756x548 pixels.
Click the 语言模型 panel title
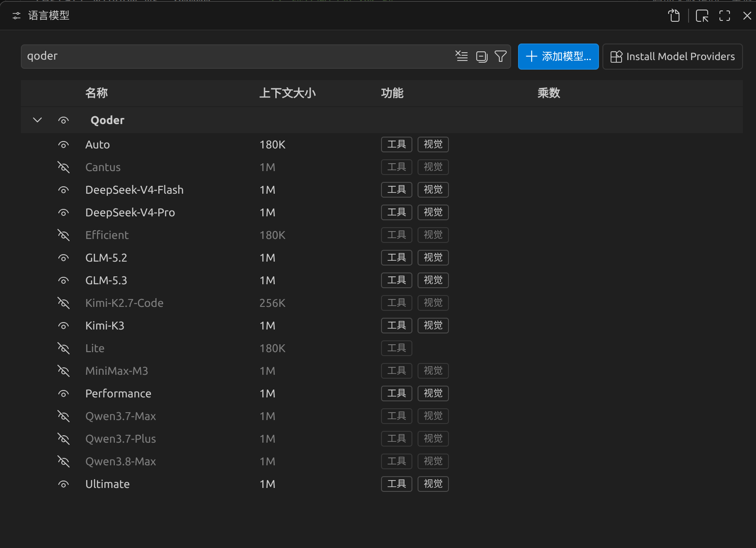[x=49, y=16]
